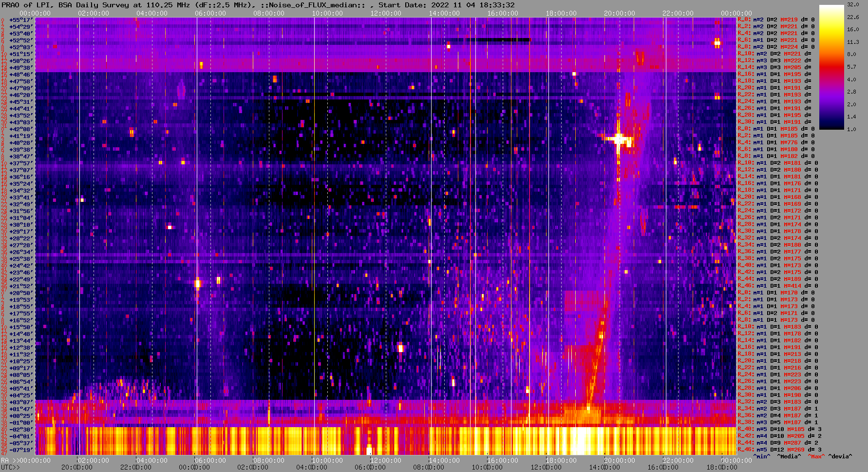Click the '^Media^' column legend label
The image size is (868, 472).
pos(789,457)
